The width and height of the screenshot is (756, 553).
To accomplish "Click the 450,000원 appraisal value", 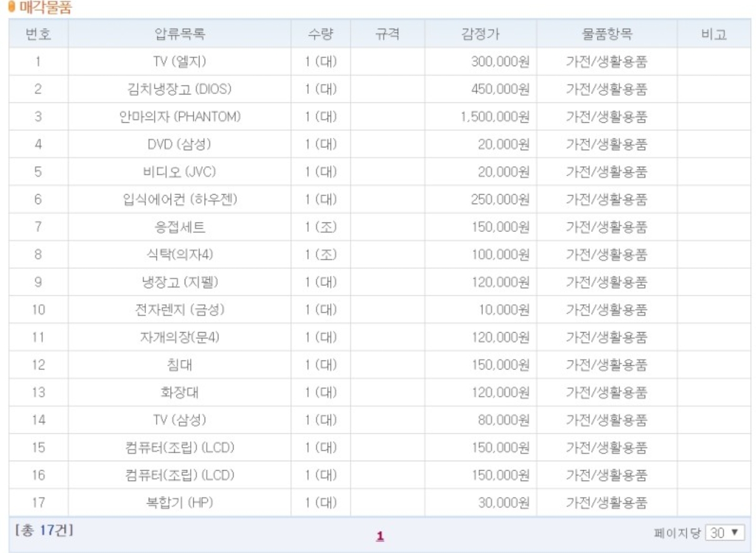I will tap(500, 89).
